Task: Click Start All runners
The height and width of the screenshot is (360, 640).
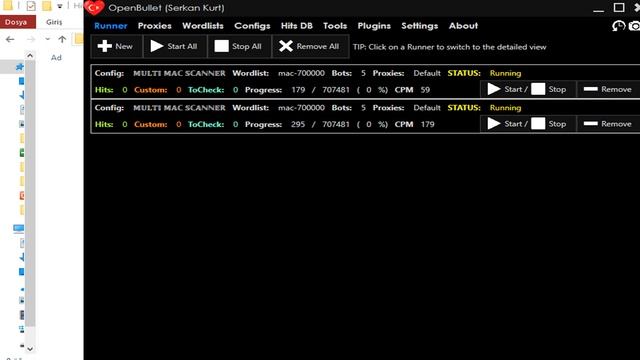Action: click(x=174, y=46)
